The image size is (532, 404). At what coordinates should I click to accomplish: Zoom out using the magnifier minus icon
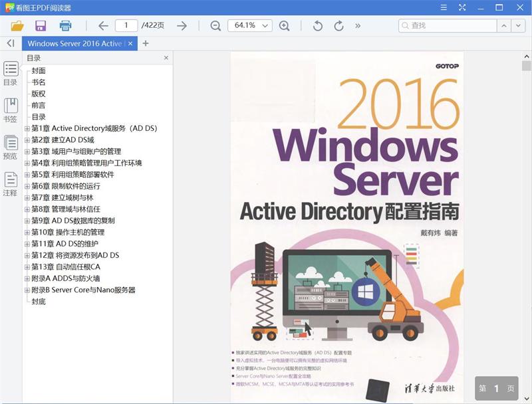tap(215, 25)
